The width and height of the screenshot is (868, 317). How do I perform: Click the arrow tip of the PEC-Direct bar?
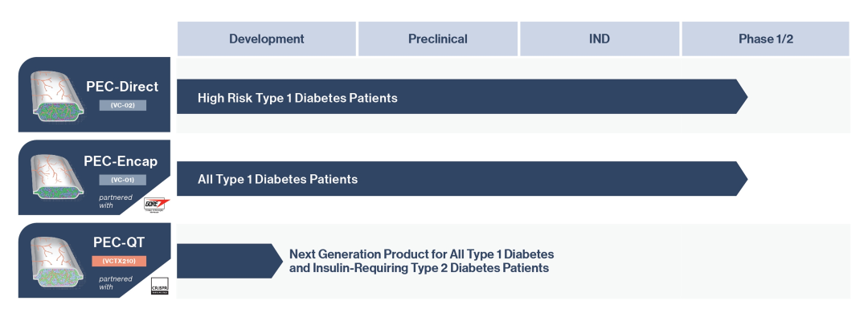coord(742,97)
